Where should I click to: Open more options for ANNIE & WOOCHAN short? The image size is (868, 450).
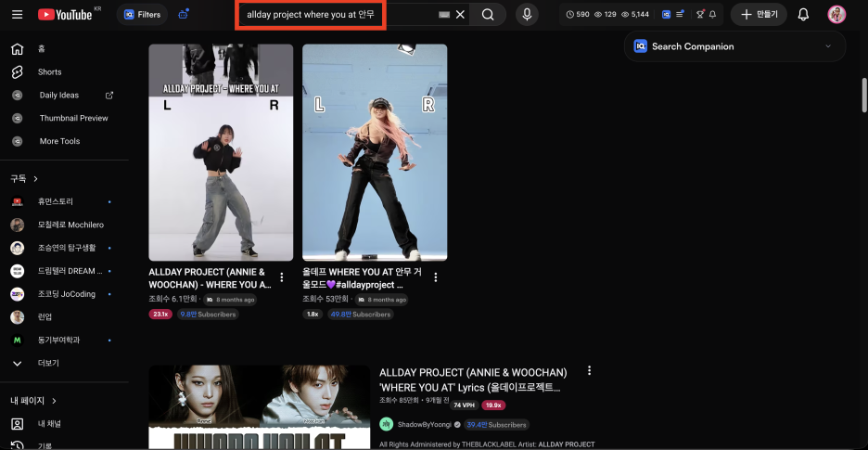click(x=282, y=277)
